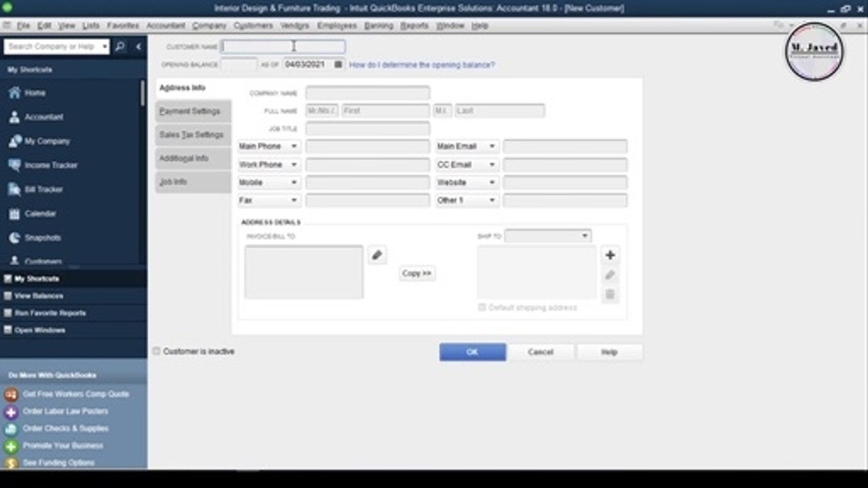This screenshot has width=868, height=488.
Task: Click See Funding Options icon
Action: (11, 463)
